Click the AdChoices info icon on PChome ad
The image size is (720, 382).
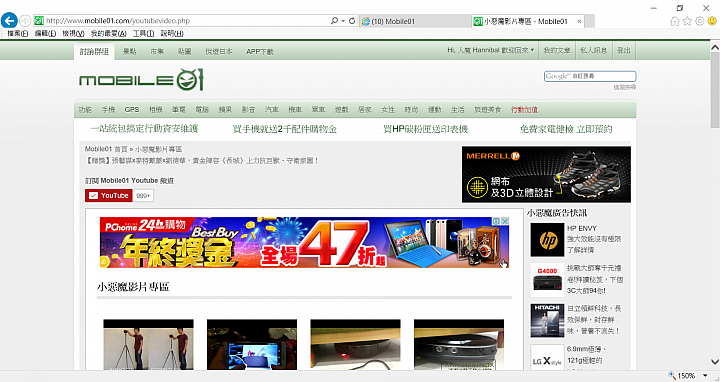497,221
